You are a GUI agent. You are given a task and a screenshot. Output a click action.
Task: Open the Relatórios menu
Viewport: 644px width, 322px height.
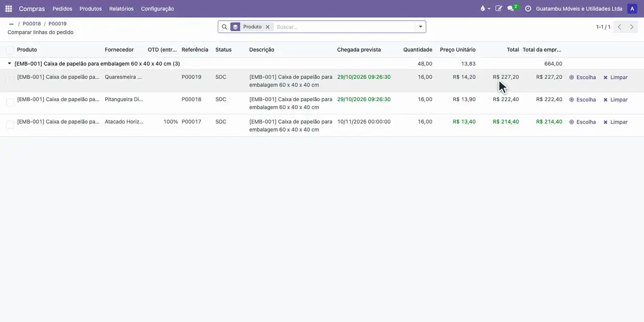(x=121, y=9)
